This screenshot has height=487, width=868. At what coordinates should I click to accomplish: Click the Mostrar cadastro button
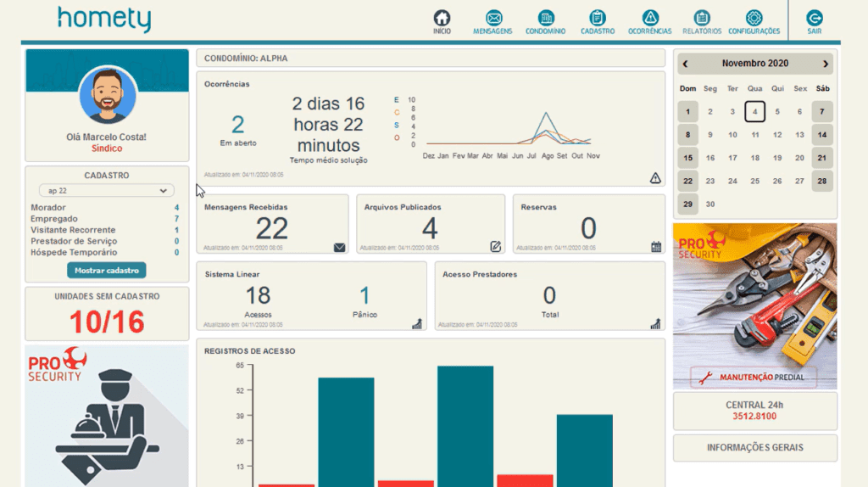point(106,270)
